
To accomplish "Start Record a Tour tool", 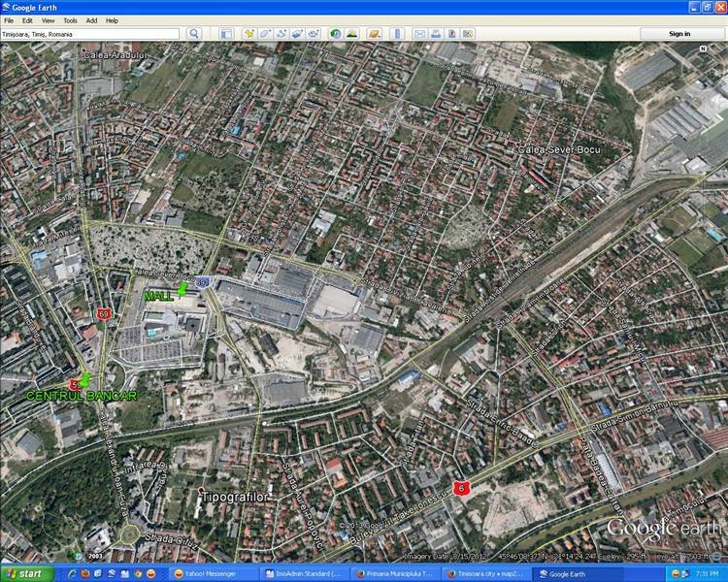I will [x=314, y=34].
